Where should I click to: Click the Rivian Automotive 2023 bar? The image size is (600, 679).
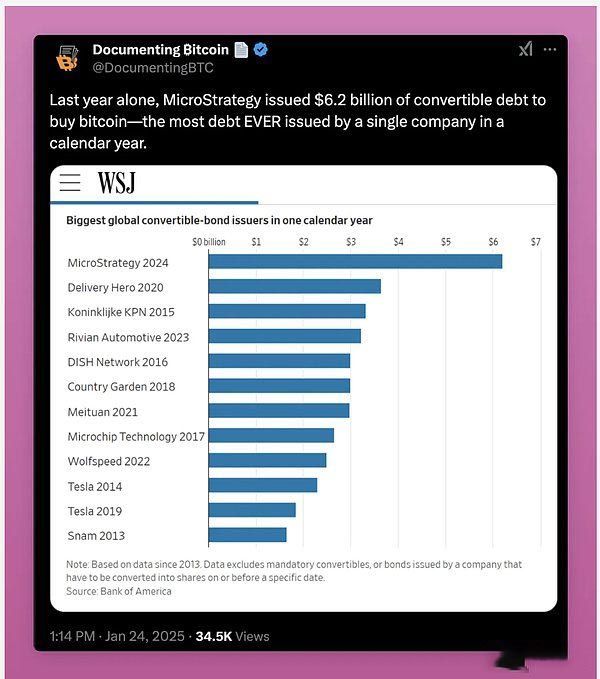coord(284,337)
